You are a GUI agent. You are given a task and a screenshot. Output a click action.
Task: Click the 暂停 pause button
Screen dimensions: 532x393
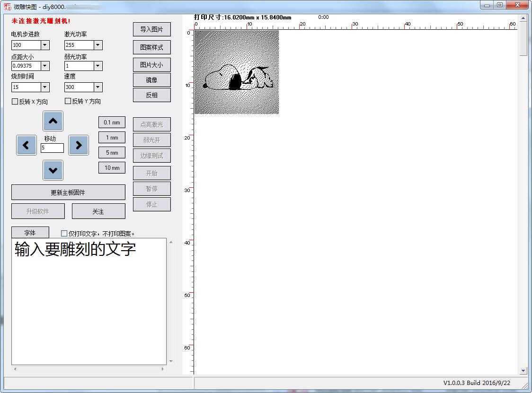tap(151, 189)
